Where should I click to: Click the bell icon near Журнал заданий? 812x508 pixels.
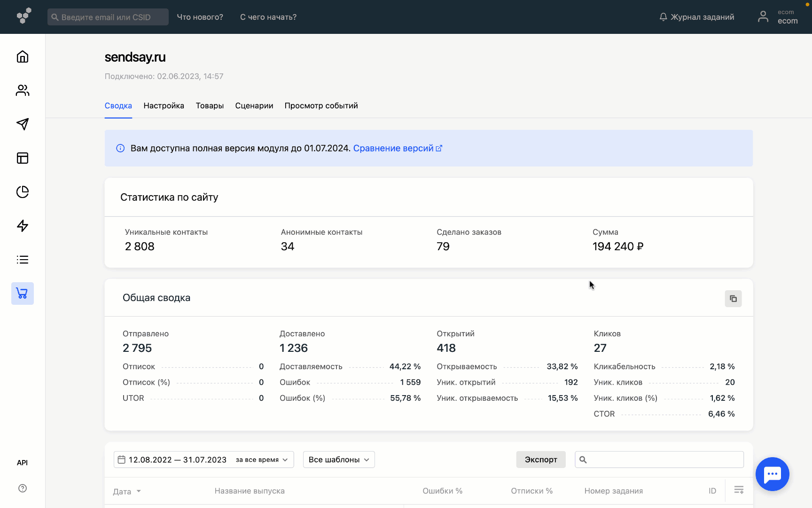663,17
